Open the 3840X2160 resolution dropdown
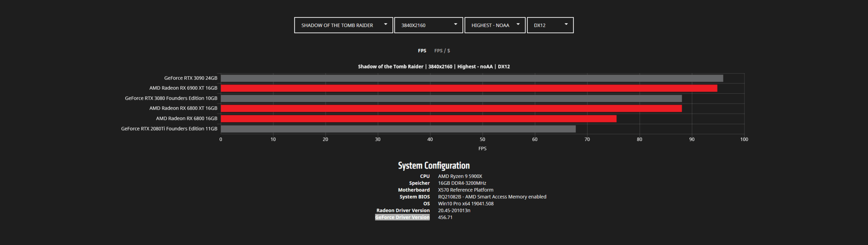The width and height of the screenshot is (868, 245). (x=429, y=25)
